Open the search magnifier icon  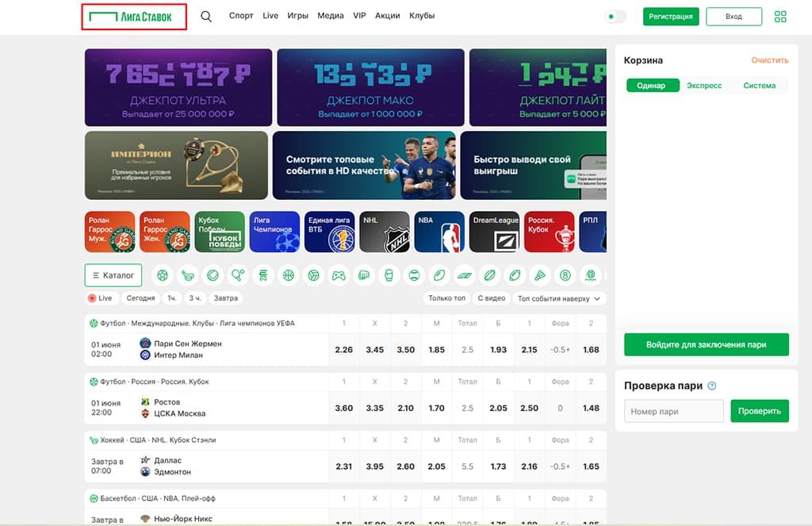click(x=206, y=17)
